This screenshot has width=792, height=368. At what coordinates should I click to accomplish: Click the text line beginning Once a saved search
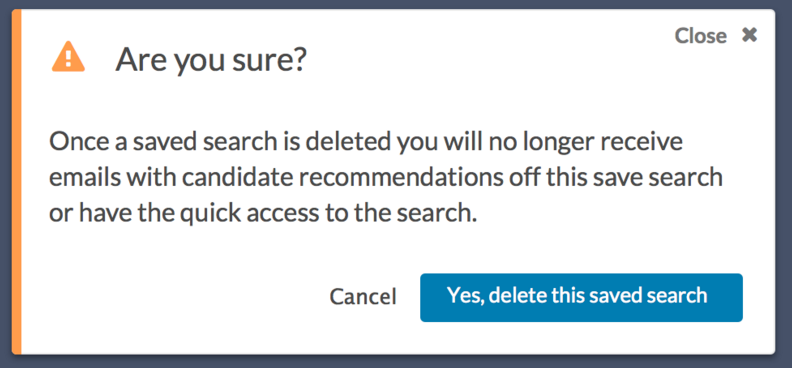pos(366,143)
